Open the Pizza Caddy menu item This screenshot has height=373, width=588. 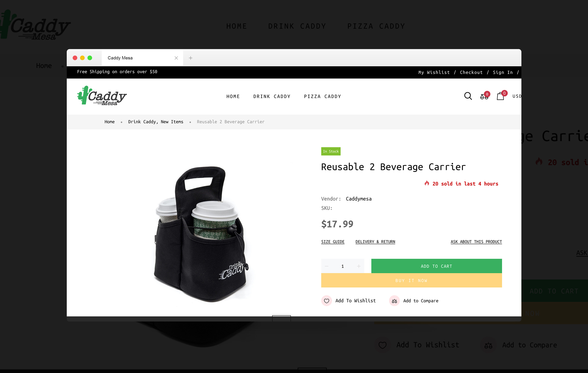323,96
